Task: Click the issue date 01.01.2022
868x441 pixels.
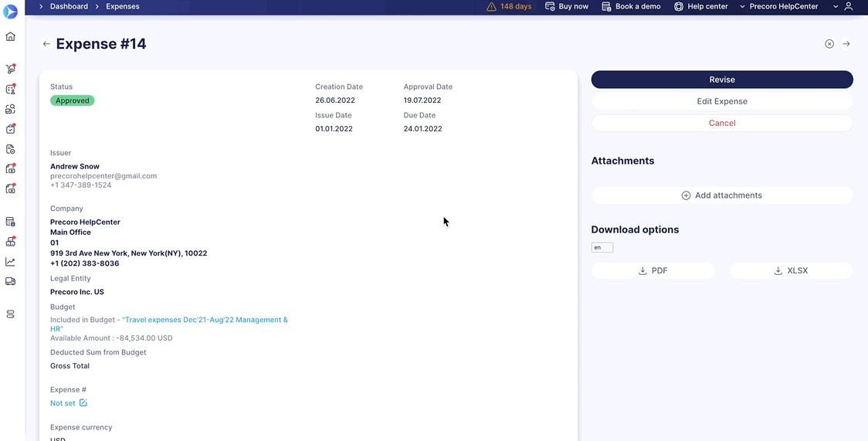Action: (x=334, y=128)
